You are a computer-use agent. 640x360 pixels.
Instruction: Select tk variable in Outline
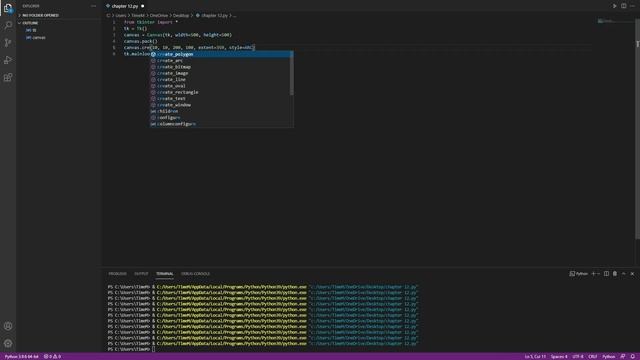click(34, 30)
